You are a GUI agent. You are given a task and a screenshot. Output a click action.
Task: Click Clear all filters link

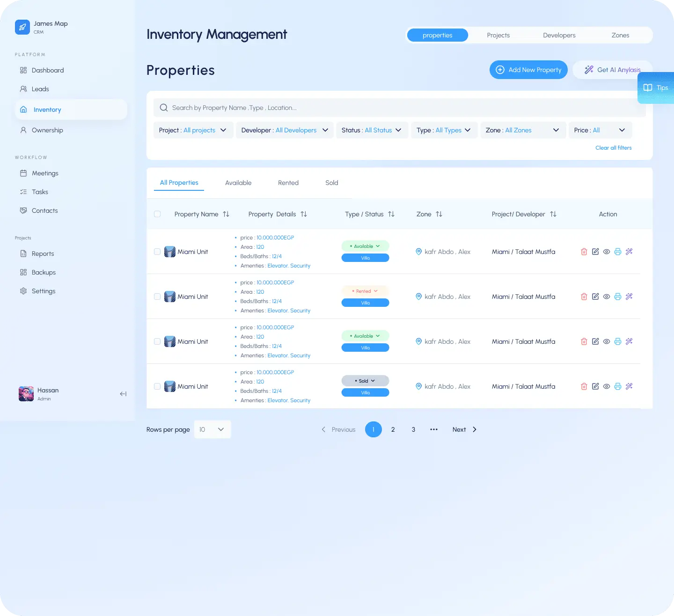(613, 147)
